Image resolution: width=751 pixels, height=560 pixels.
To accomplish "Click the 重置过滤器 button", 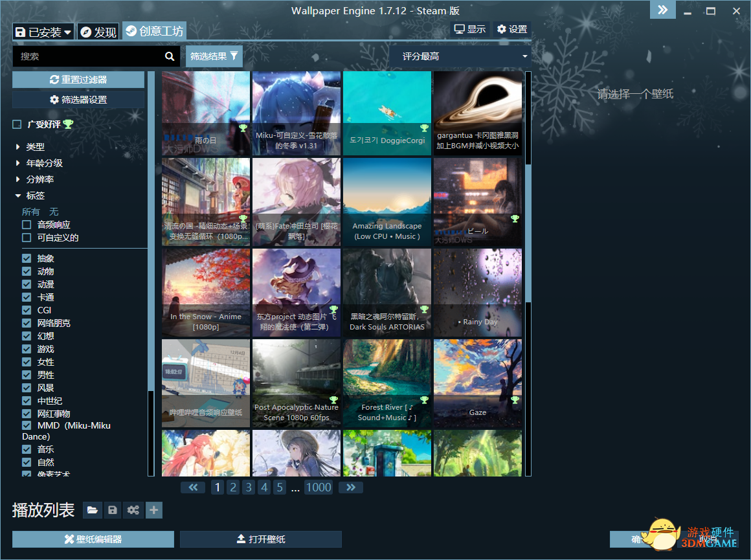I will pos(78,80).
